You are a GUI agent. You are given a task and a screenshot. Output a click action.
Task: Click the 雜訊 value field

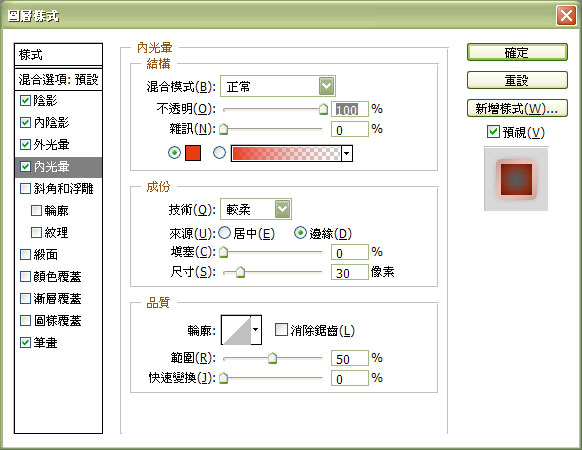point(350,129)
